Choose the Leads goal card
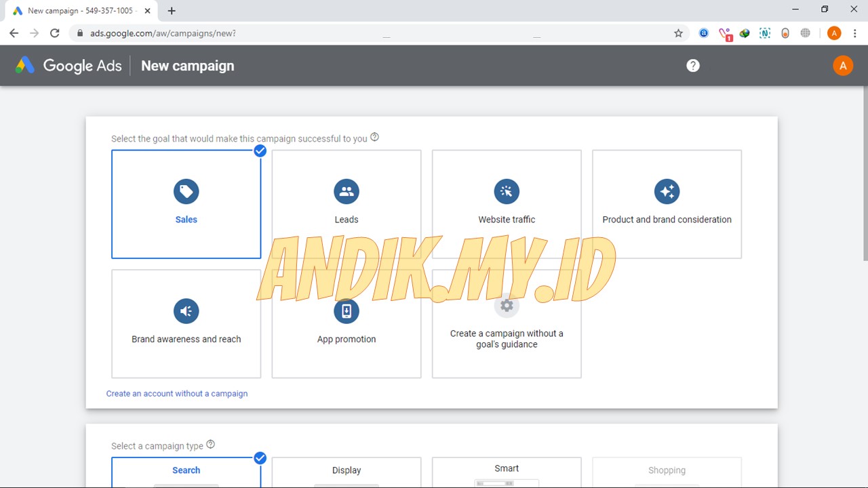The width and height of the screenshot is (868, 488). pyautogui.click(x=347, y=204)
